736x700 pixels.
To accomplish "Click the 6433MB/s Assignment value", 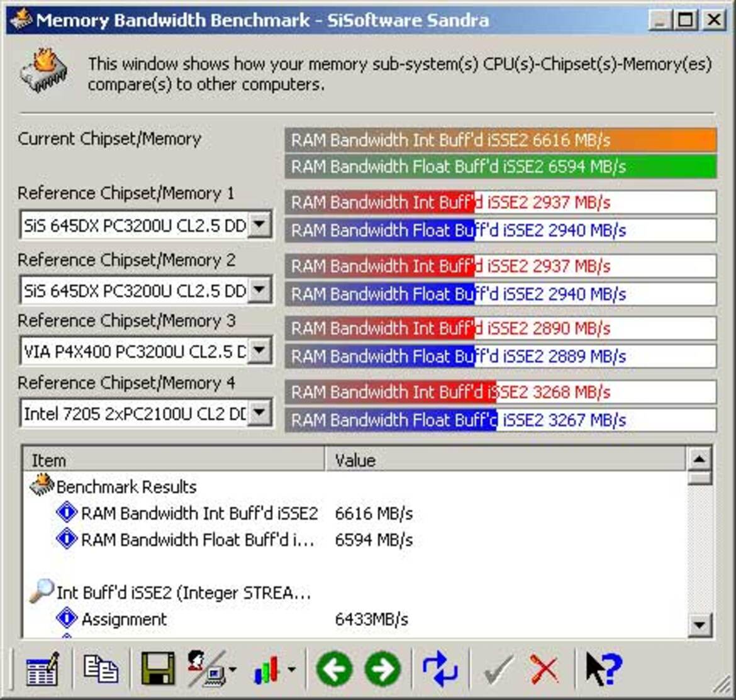I will pyautogui.click(x=371, y=619).
